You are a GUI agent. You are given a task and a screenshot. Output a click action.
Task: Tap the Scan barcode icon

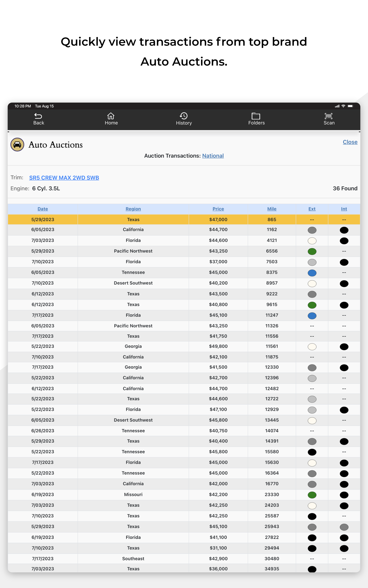tap(329, 116)
